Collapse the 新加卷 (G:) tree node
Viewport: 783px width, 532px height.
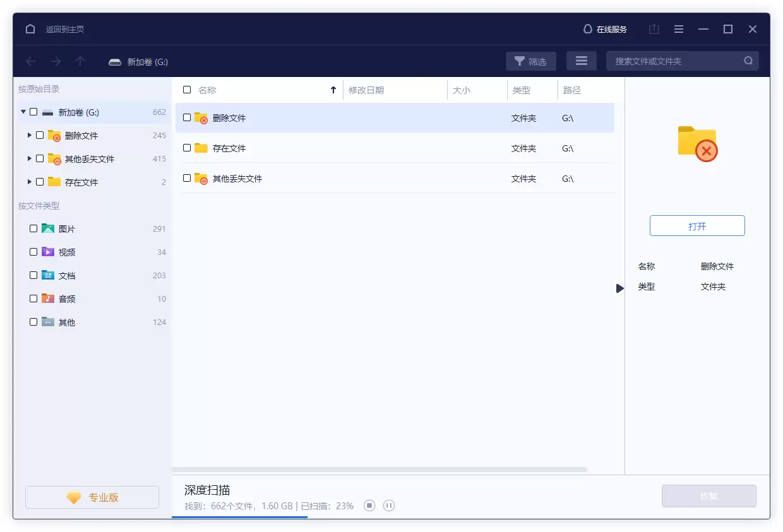pos(23,112)
